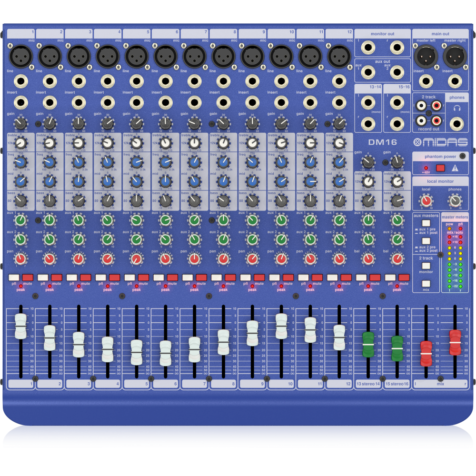Viewport: 476px width, 476px height.
Task: Click the 'phantom power' label
Action: coord(440,157)
